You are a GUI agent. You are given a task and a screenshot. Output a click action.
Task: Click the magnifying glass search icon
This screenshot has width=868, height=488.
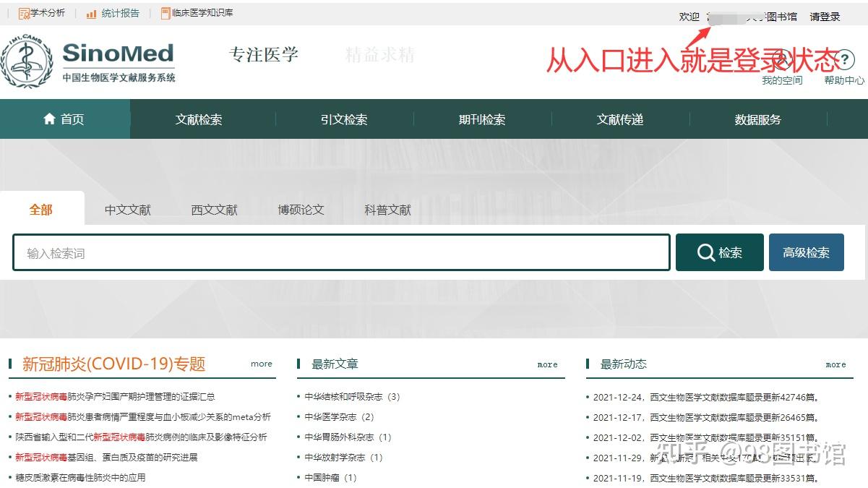pyautogui.click(x=705, y=252)
